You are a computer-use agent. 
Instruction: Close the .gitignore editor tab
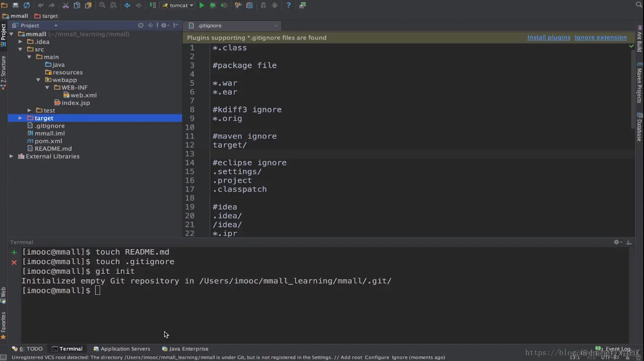[276, 25]
